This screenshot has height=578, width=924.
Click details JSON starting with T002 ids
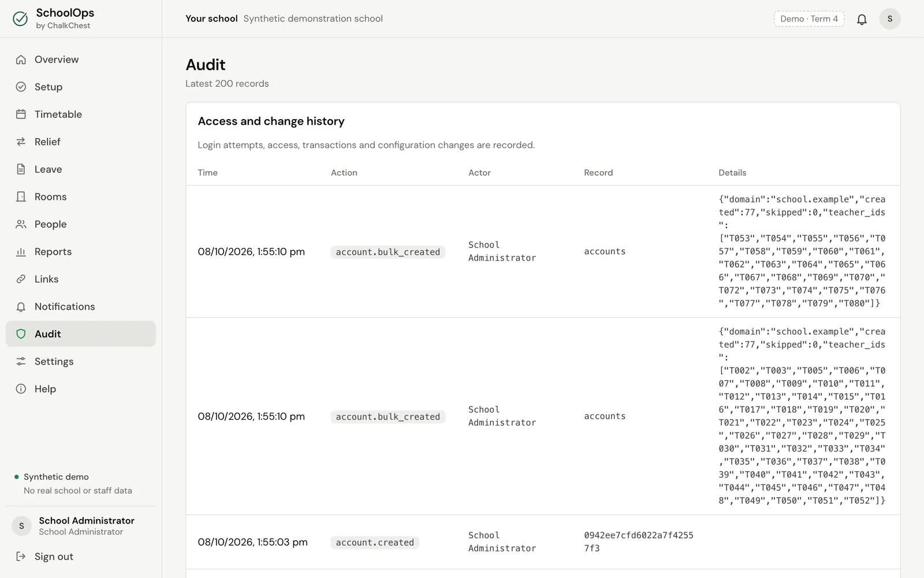802,416
